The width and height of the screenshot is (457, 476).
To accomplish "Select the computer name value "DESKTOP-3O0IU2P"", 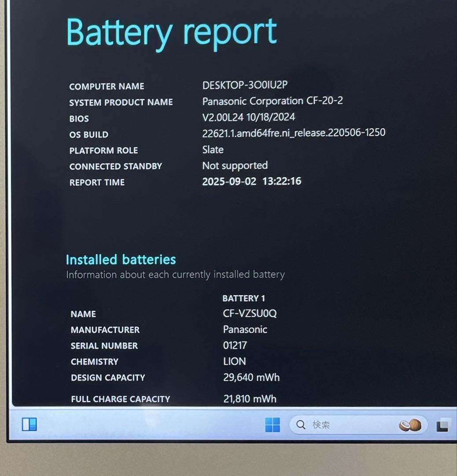I will [245, 85].
